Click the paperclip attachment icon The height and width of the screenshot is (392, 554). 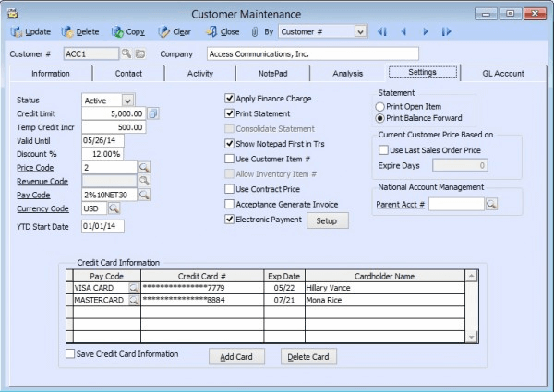tap(254, 32)
